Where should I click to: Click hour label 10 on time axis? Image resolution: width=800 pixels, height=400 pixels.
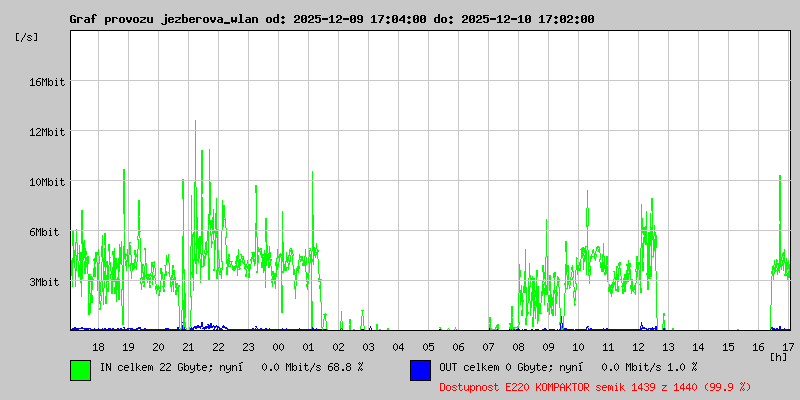(579, 347)
